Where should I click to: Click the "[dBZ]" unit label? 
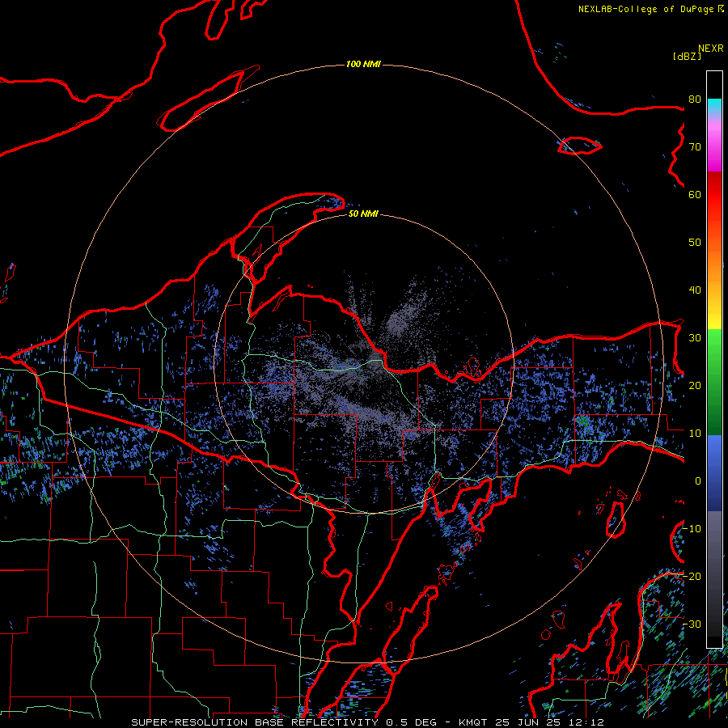[x=687, y=56]
